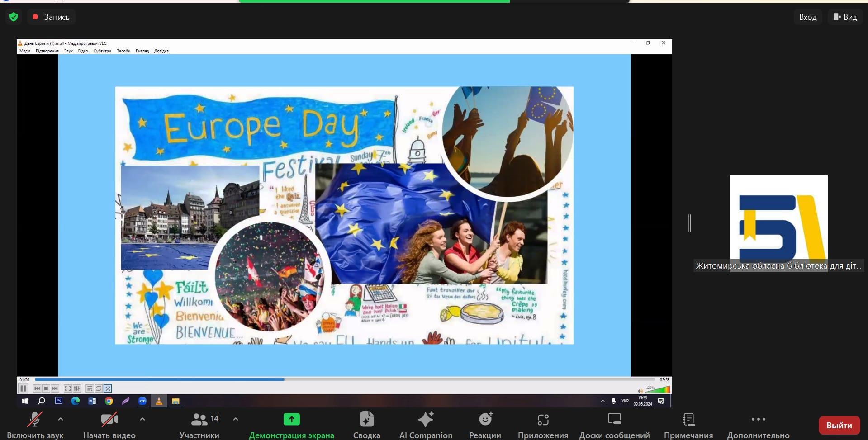The height and width of the screenshot is (440, 868).
Task: Expand the arrow next to Participants
Action: [x=236, y=419]
